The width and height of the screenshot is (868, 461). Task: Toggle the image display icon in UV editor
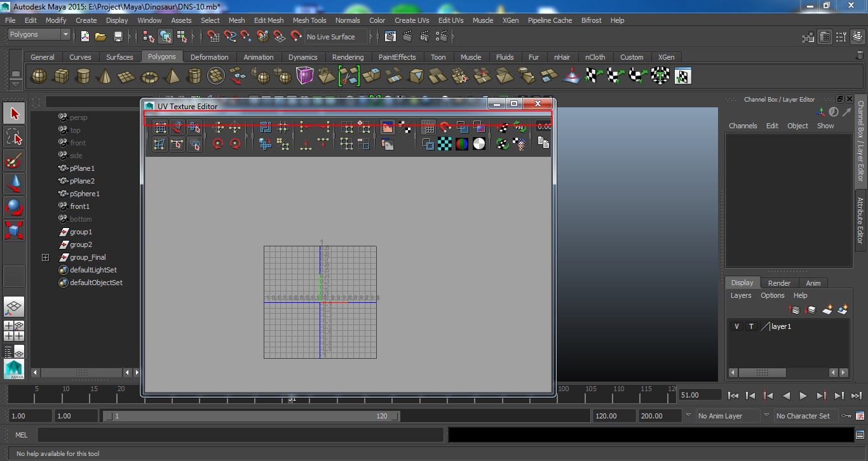click(387, 128)
